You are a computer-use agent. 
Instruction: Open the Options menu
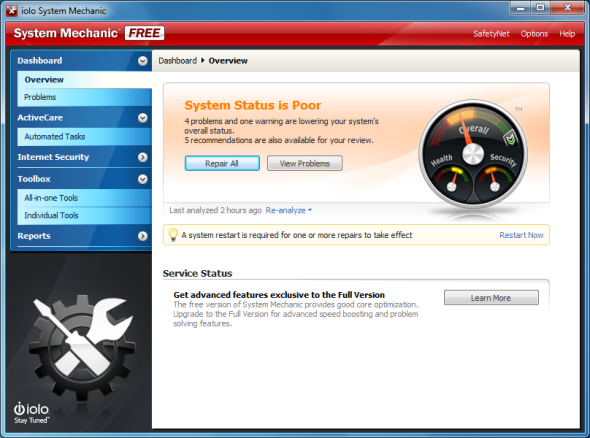(x=534, y=34)
